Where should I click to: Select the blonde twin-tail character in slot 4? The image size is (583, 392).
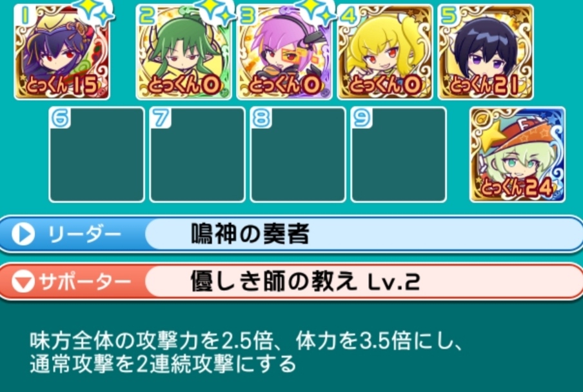pyautogui.click(x=385, y=52)
